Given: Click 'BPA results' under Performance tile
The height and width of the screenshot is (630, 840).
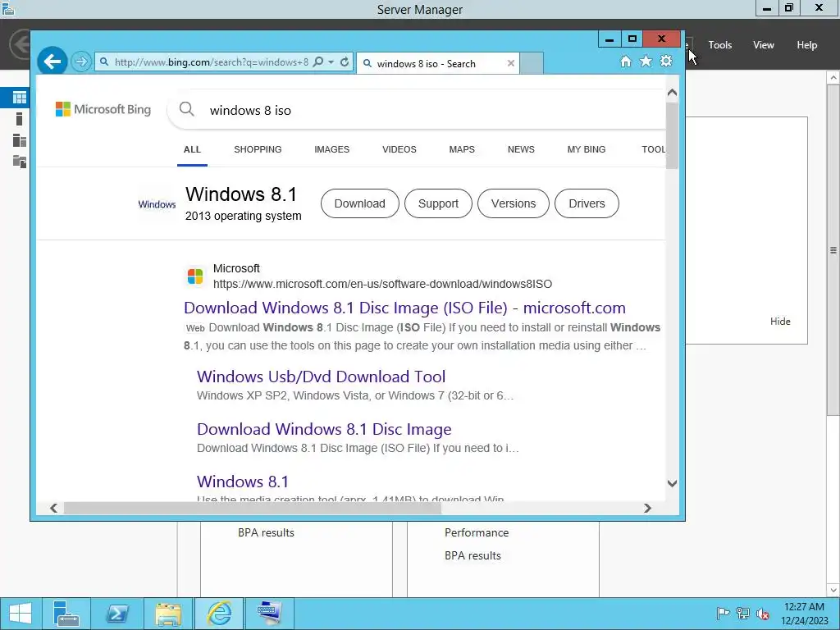Looking at the screenshot, I should (x=472, y=555).
